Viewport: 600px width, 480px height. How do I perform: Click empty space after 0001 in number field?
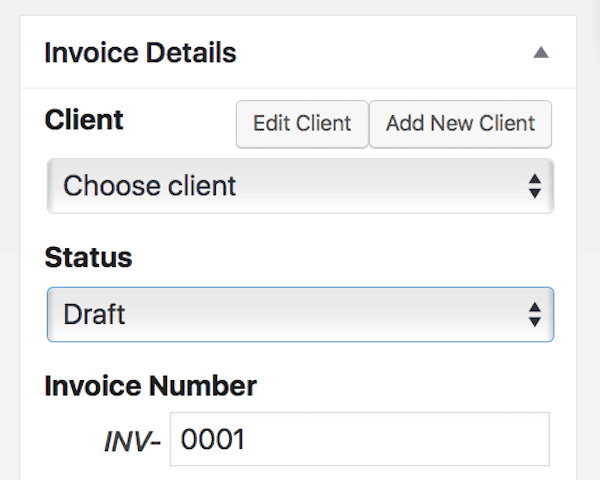pyautogui.click(x=396, y=439)
